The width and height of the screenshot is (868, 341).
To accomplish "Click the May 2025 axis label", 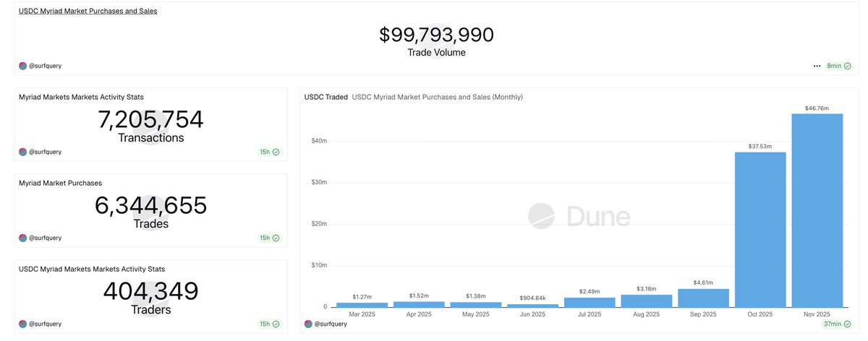I will click(475, 314).
